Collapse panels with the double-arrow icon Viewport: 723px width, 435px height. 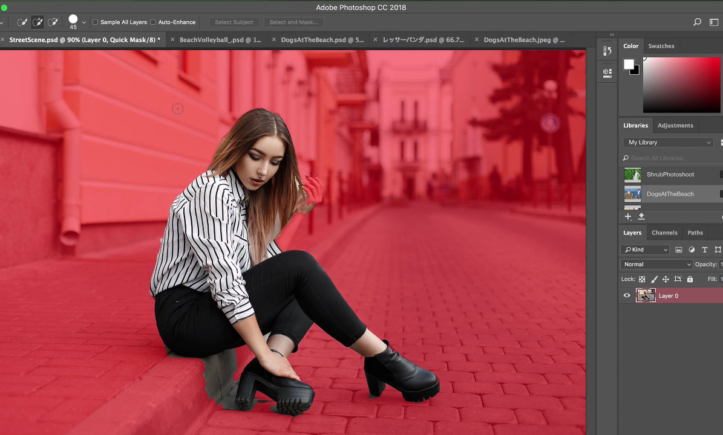pyautogui.click(x=612, y=35)
